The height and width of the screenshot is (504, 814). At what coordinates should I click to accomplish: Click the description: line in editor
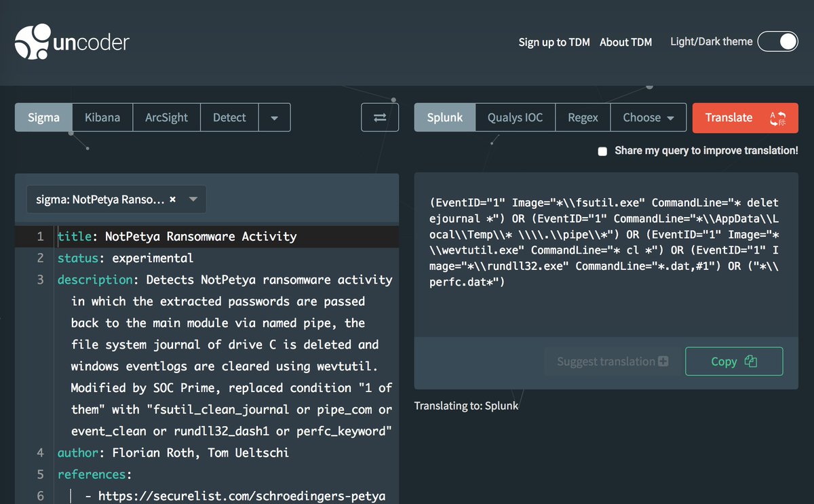click(225, 280)
